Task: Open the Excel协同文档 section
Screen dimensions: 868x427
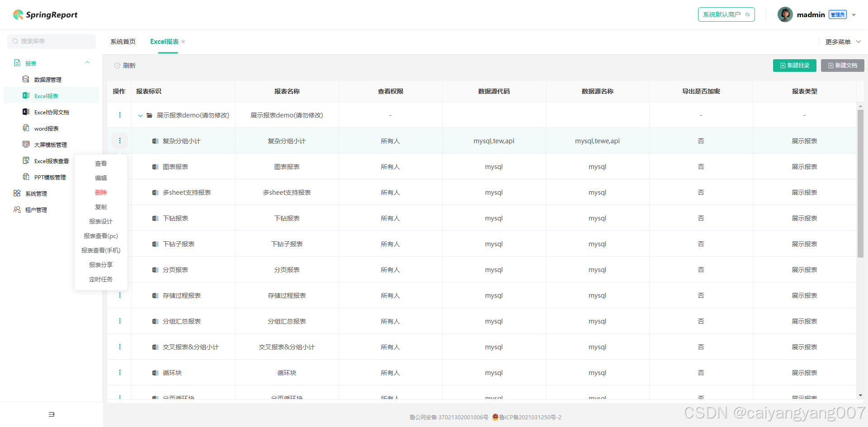Action: click(52, 112)
